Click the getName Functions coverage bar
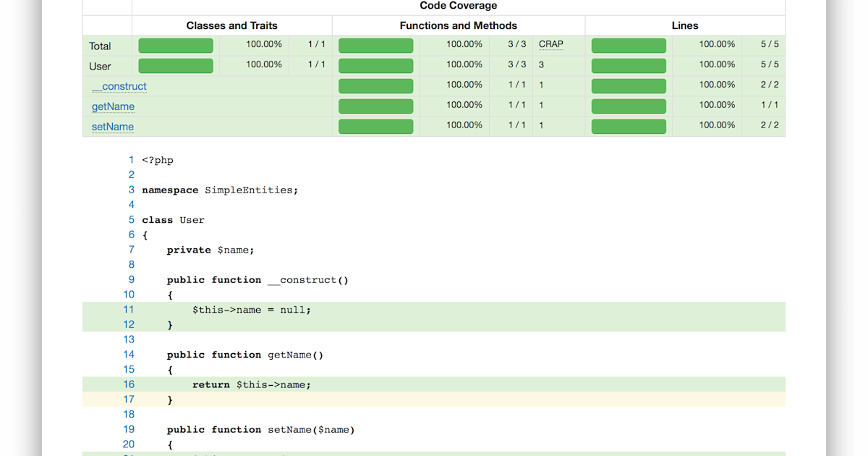Viewport: 868px width, 456px height. [375, 106]
